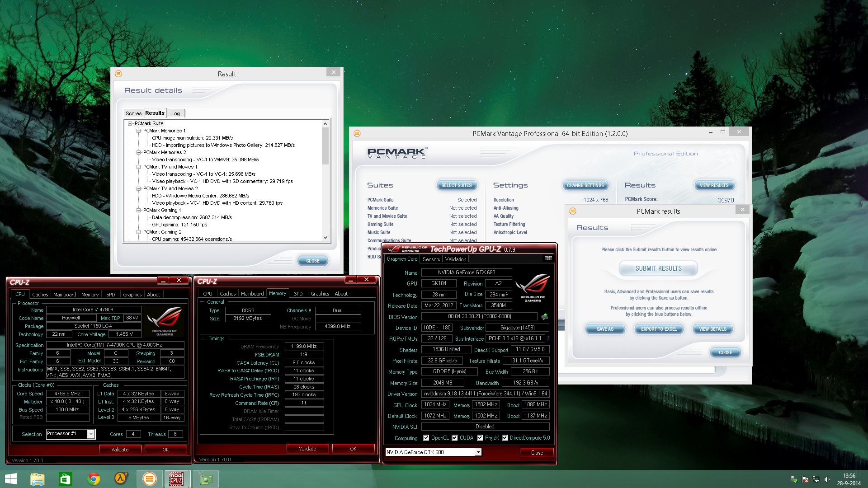Viewport: 868px width, 488px height.
Task: Open File Explorer from the taskbar
Action: pyautogui.click(x=38, y=479)
